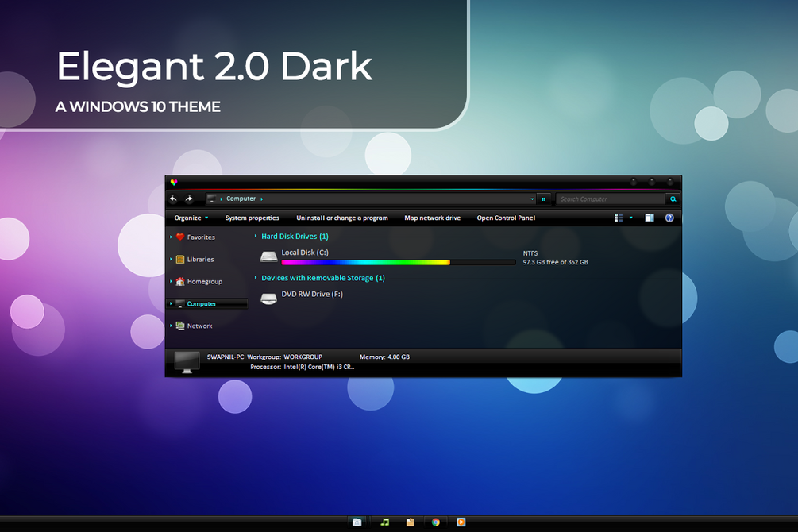Click the Back arrow in Explorer

coord(173,199)
